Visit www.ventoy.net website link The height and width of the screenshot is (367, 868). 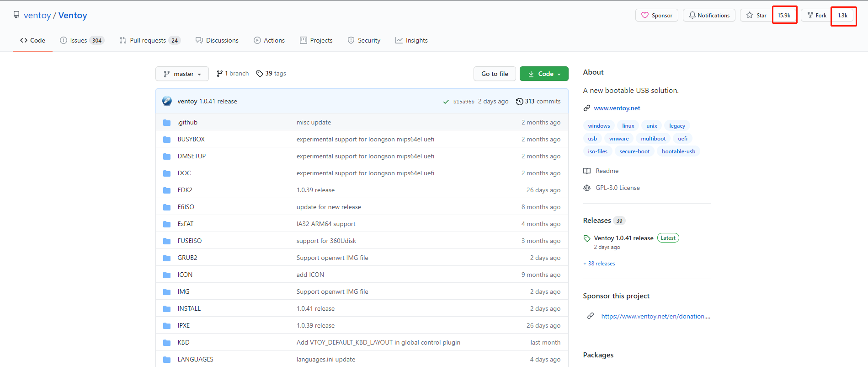617,108
